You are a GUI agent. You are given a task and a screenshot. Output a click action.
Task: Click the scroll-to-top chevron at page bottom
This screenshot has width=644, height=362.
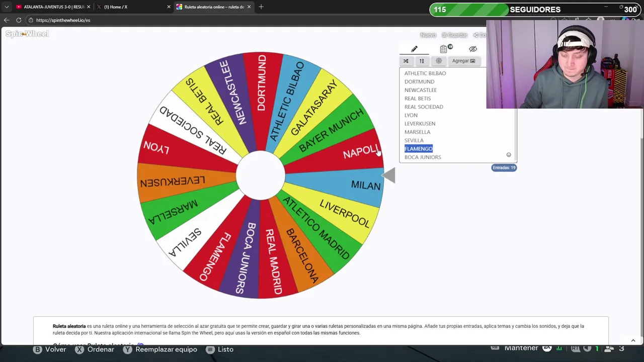pos(633,341)
